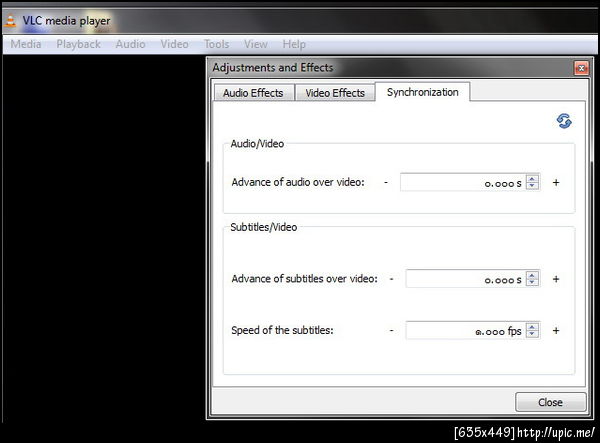
Task: Click the 'Subtitles/Video' group heading
Action: click(264, 227)
